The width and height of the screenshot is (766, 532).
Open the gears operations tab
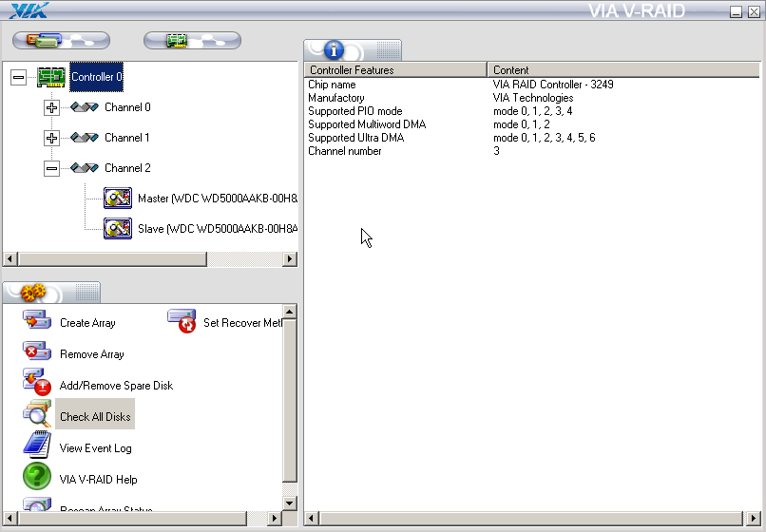[51, 293]
